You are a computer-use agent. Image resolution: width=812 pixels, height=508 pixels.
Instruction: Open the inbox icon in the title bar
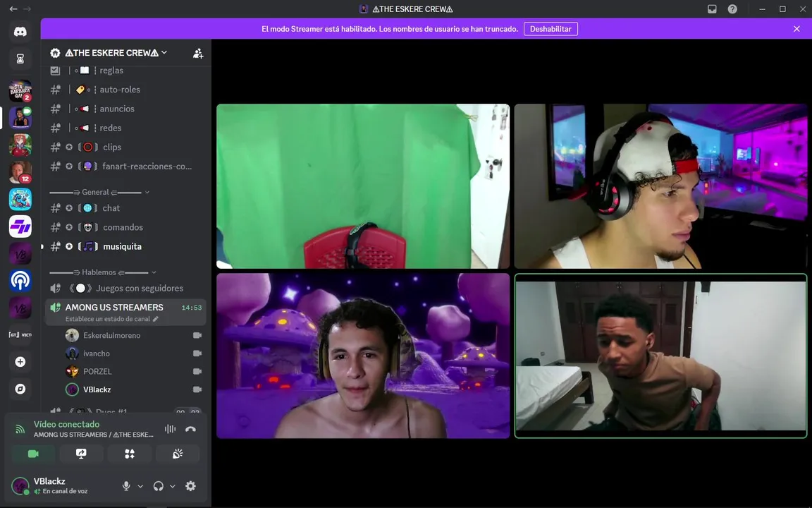point(712,8)
